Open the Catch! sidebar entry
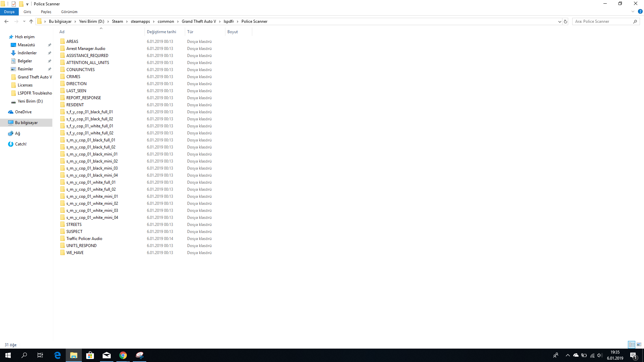The width and height of the screenshot is (644, 362). (x=20, y=144)
